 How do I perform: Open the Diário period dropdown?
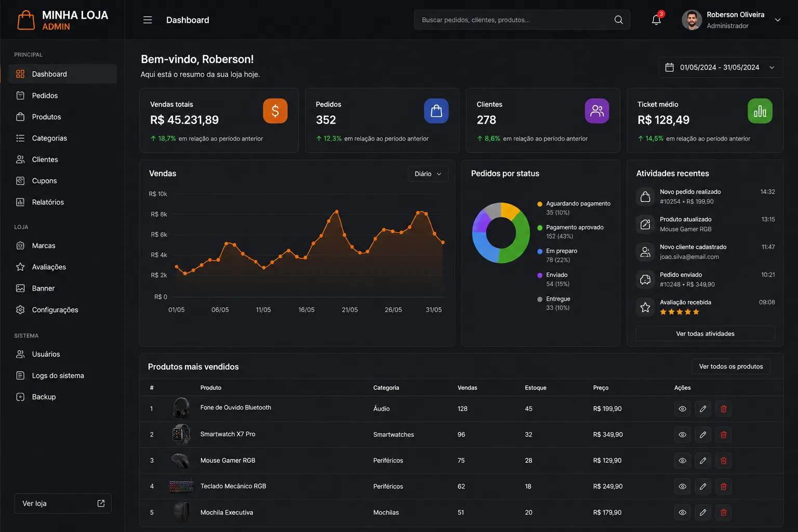click(x=428, y=174)
